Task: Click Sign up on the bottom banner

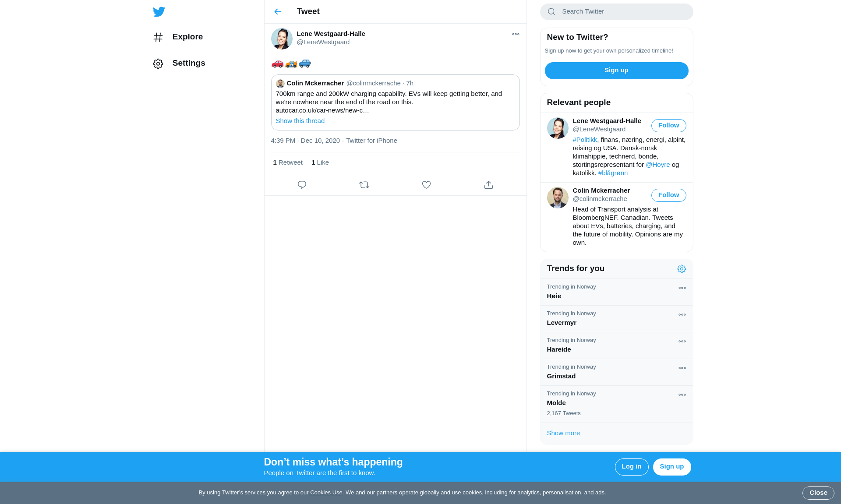Action: (x=671, y=467)
